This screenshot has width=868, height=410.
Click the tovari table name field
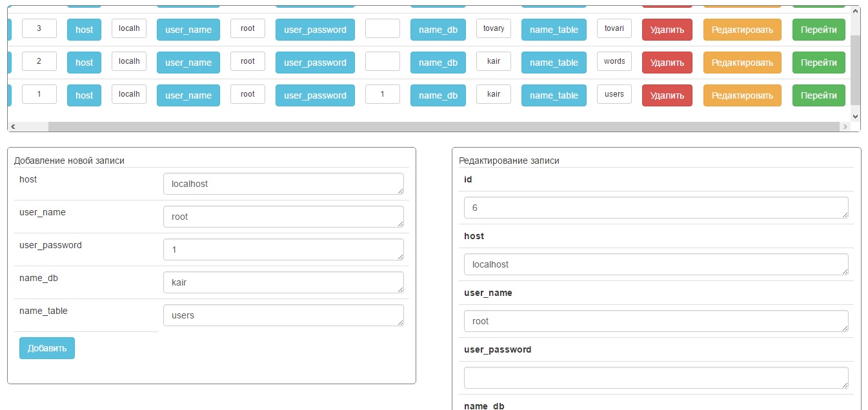(614, 28)
